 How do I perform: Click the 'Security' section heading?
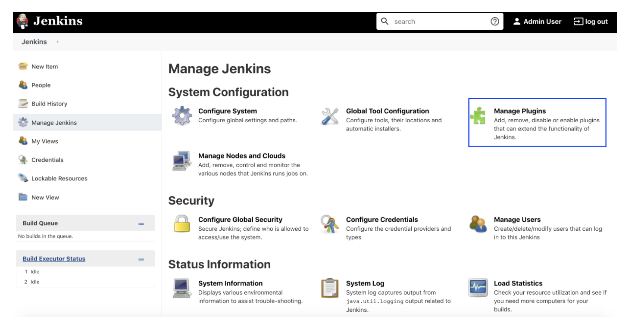tap(191, 201)
